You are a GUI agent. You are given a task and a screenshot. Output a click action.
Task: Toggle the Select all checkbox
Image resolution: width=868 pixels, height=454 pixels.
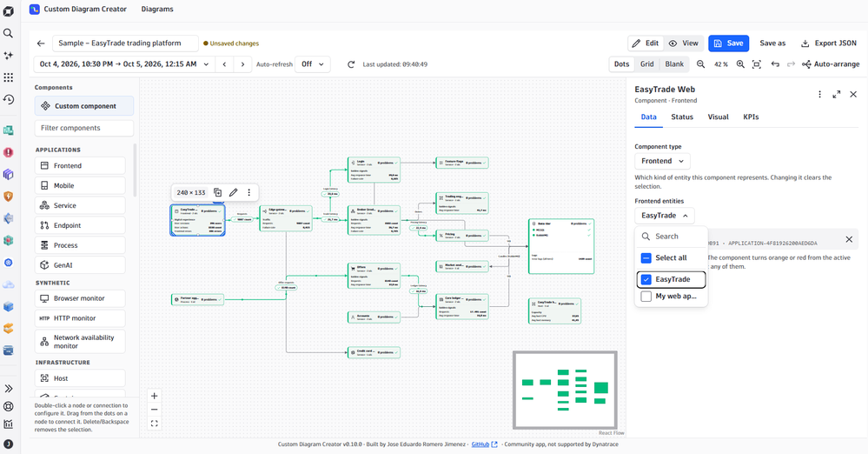click(646, 257)
